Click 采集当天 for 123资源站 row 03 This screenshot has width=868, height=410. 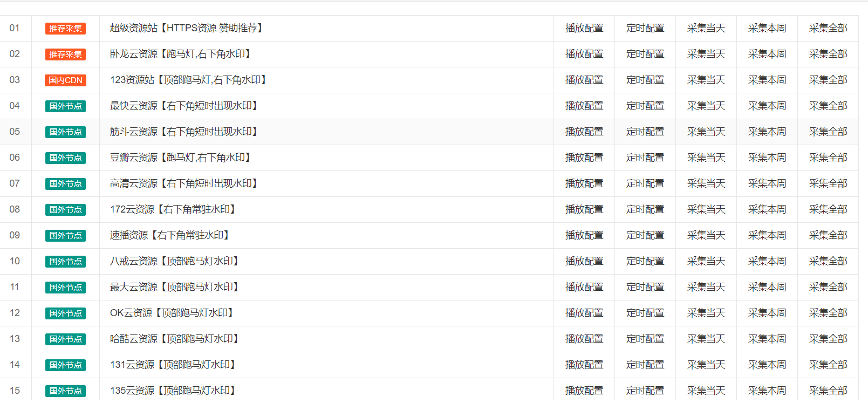(x=706, y=80)
